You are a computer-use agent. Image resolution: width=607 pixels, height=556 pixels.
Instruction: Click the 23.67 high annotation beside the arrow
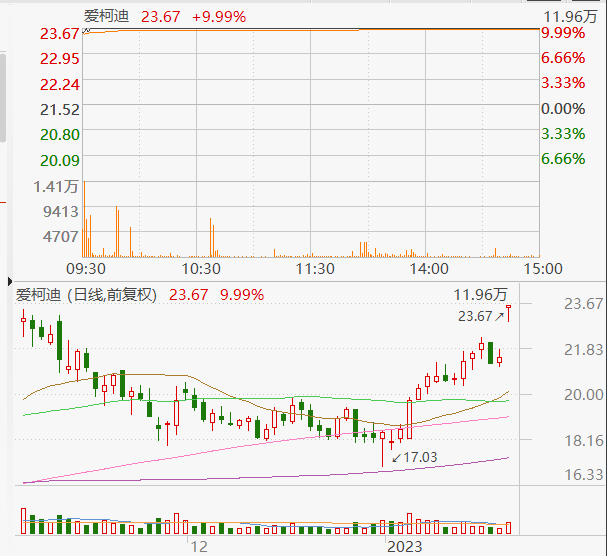pyautogui.click(x=475, y=317)
